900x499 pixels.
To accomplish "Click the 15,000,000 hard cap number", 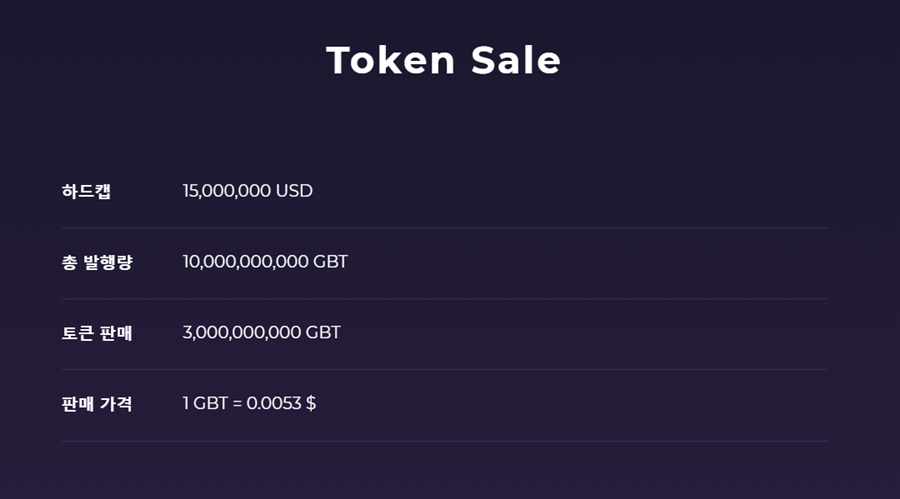I will click(227, 191).
